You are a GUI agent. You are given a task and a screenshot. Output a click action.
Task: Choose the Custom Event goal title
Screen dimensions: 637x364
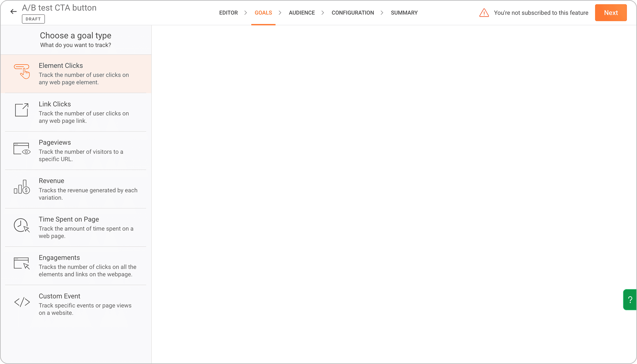[59, 296]
